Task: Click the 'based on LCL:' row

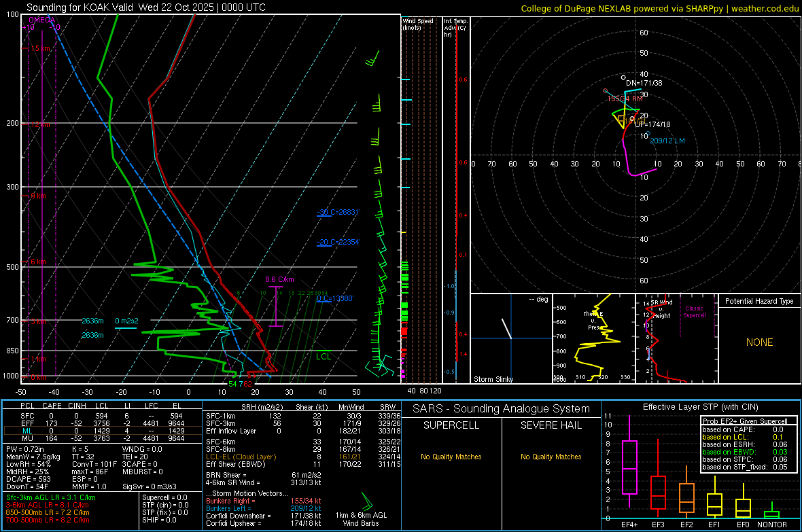Action: pos(745,438)
